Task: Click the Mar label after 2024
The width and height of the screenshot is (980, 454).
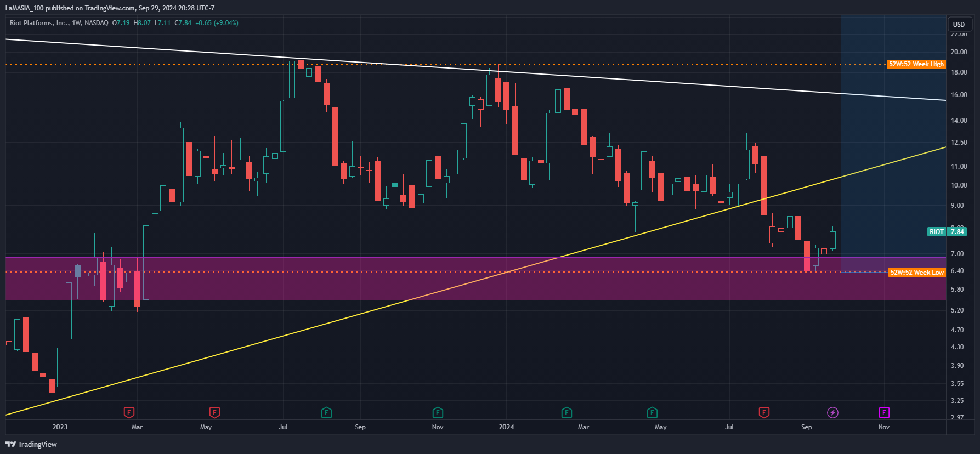Action: tap(584, 427)
